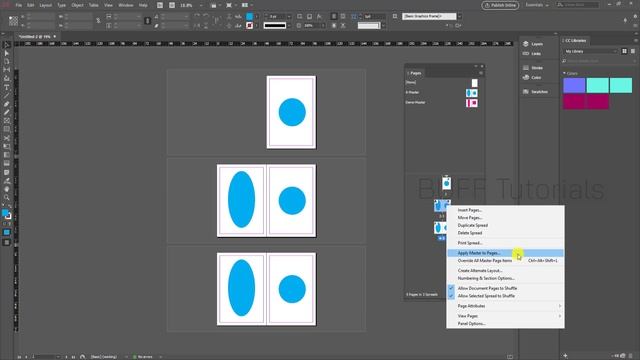
Task: Open the stroke weight dropdown
Action: coord(289,16)
